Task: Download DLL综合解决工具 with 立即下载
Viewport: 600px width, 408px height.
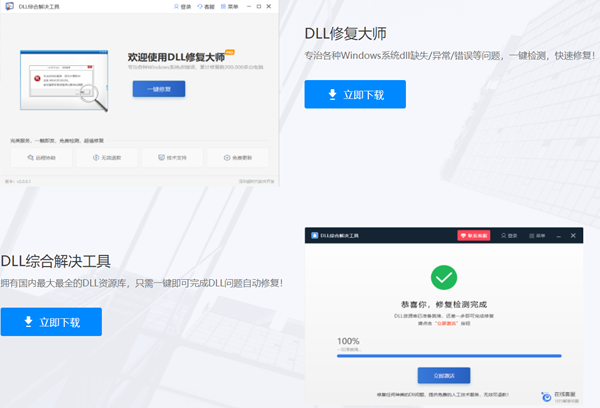Action: tap(51, 322)
